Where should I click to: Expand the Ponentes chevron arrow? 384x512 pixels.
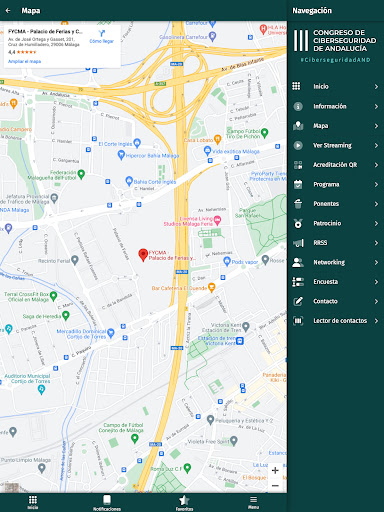[376, 204]
